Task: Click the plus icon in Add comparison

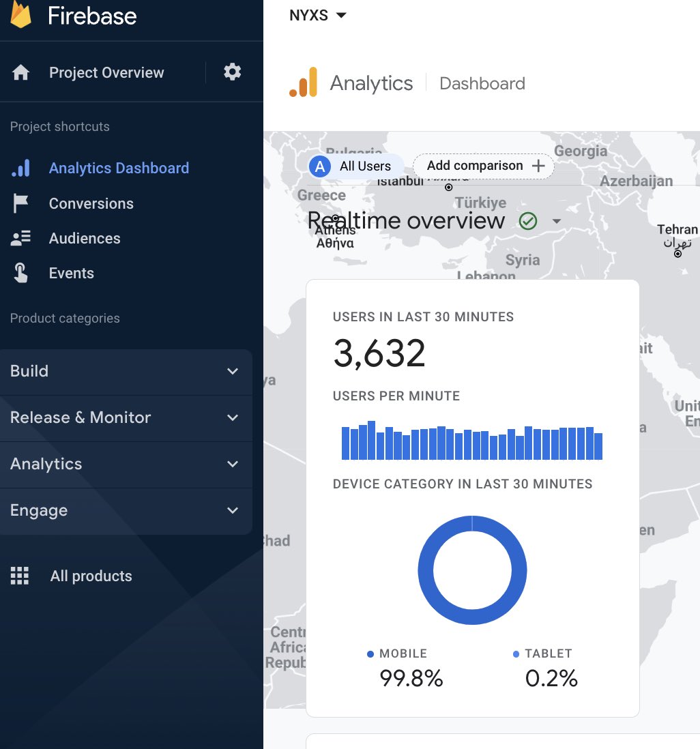Action: 538,166
